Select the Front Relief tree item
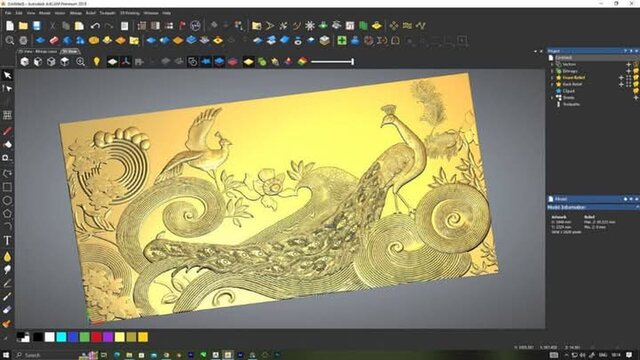The height and width of the screenshot is (360, 640). click(573, 78)
